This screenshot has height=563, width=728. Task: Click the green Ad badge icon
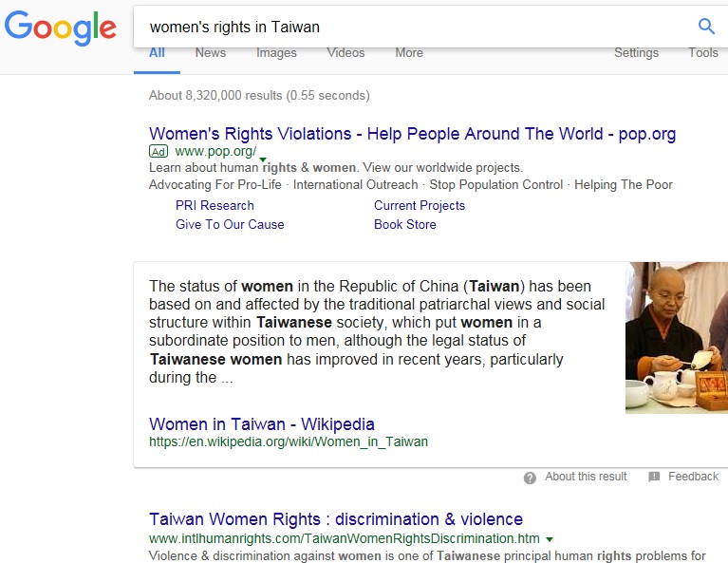pos(159,152)
